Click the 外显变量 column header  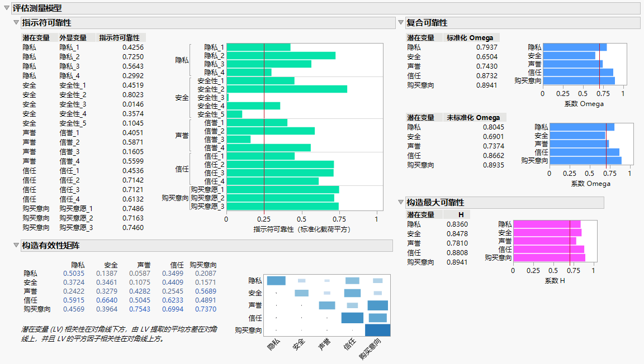(x=73, y=38)
